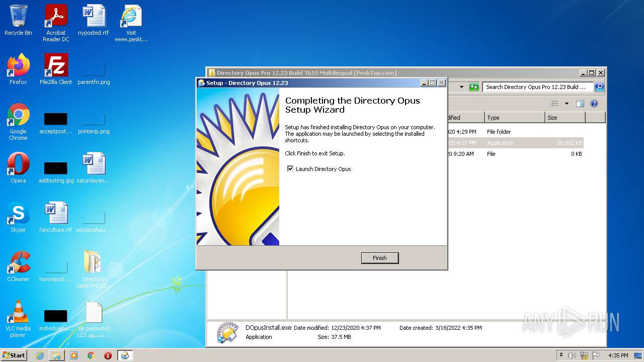The width and height of the screenshot is (644, 362).
Task: Launch VLC media player shortcut
Action: tap(18, 319)
